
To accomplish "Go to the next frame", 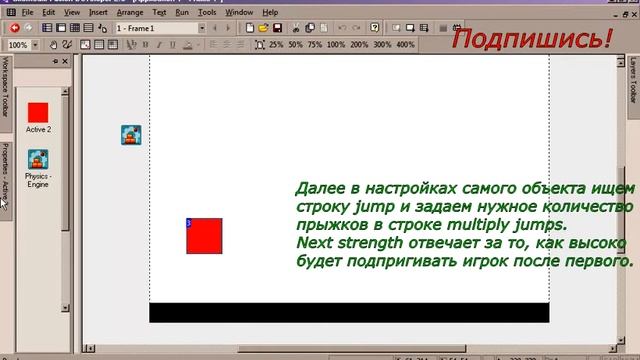I will [x=228, y=28].
